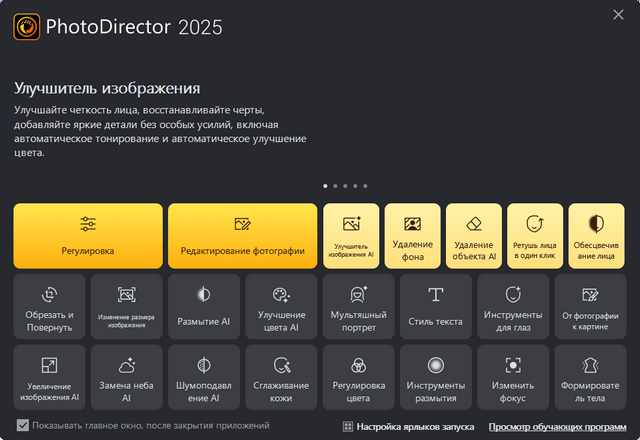
Task: Switch to the second carousel page dot
Action: 335,186
